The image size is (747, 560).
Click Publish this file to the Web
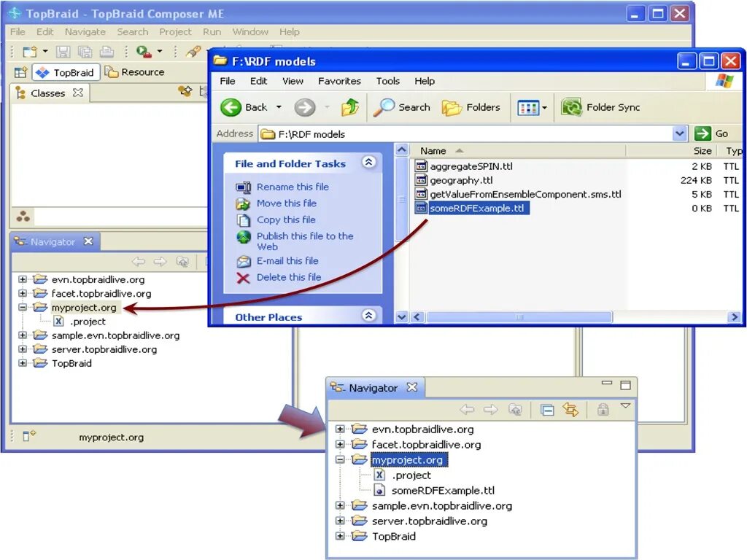pos(305,241)
